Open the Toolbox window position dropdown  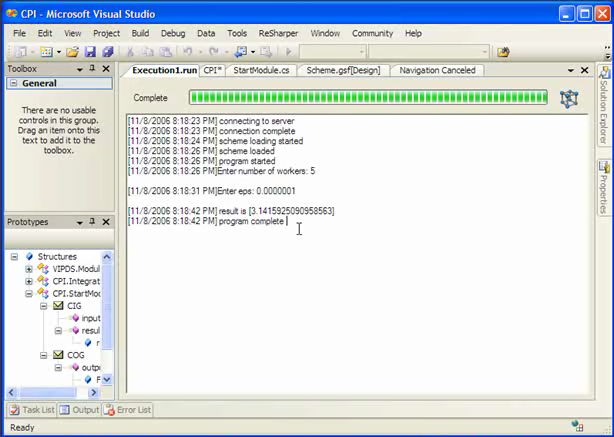point(79,69)
